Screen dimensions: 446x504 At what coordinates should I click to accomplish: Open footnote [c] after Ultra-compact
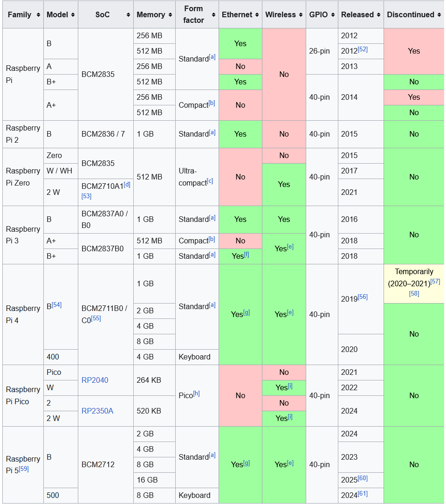pyautogui.click(x=210, y=181)
